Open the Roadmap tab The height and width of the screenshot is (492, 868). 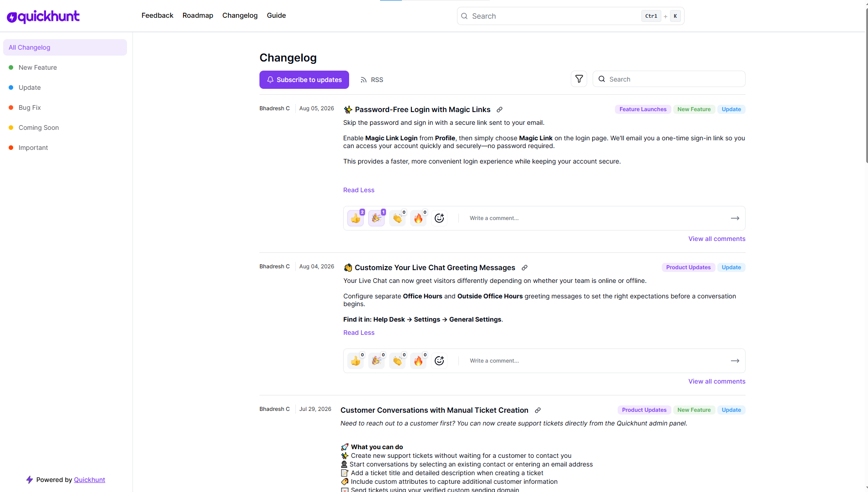pos(198,15)
